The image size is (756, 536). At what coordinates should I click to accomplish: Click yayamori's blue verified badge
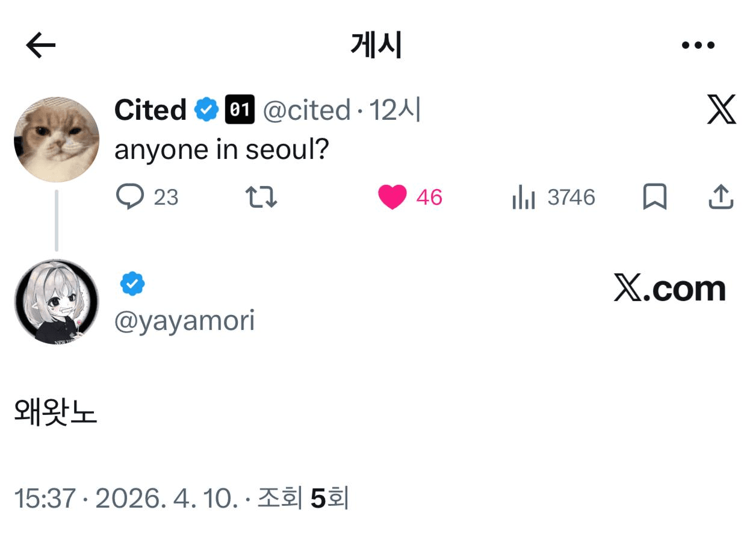pyautogui.click(x=132, y=283)
